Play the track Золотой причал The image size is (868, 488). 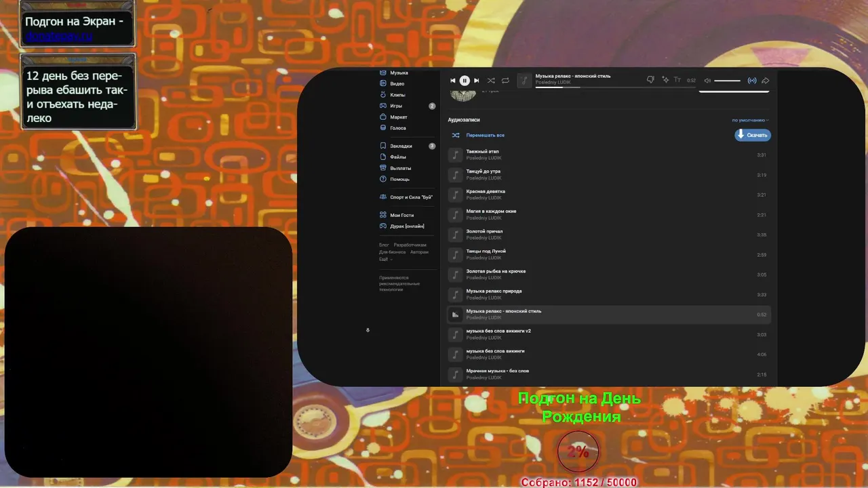tap(609, 235)
